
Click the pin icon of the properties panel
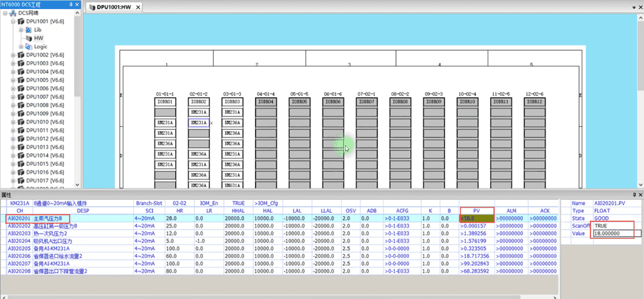(634, 195)
